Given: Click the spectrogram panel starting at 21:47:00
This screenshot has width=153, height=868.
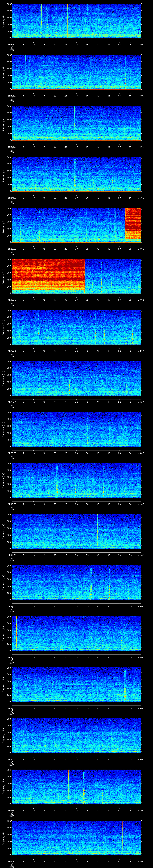Looking at the screenshot, I should coord(77,838).
